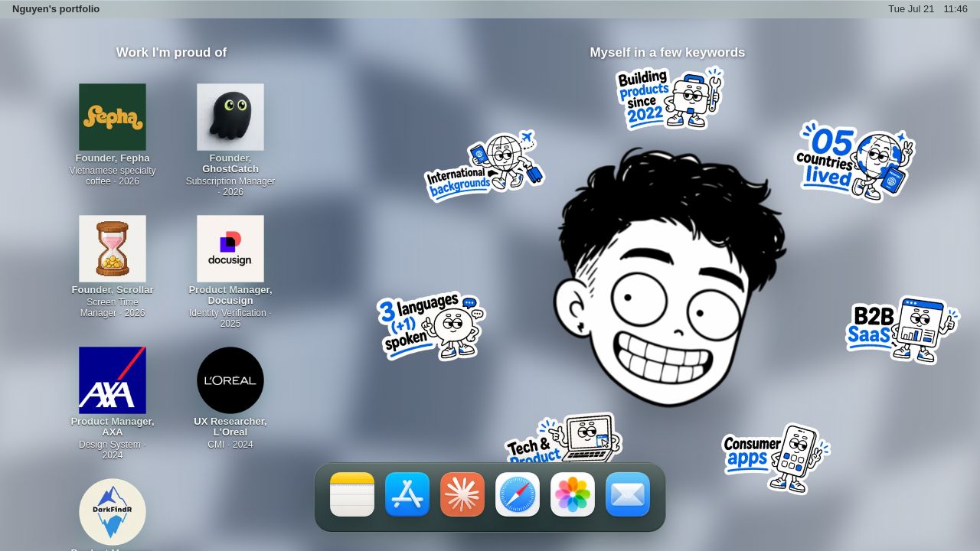This screenshot has height=551, width=980.
Task: Click CMI - 2024 text
Action: (x=230, y=445)
